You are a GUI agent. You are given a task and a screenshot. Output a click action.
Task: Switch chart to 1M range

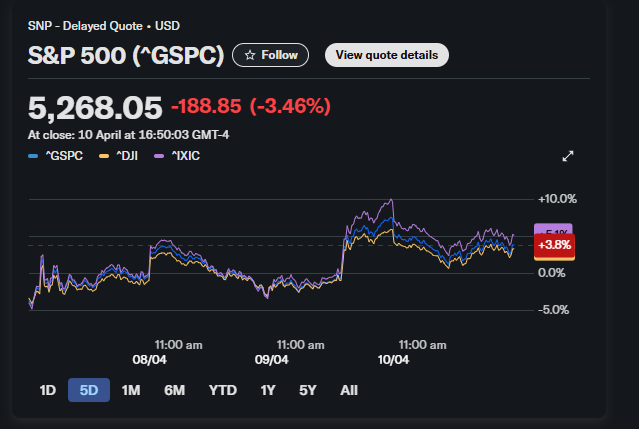[130, 390]
